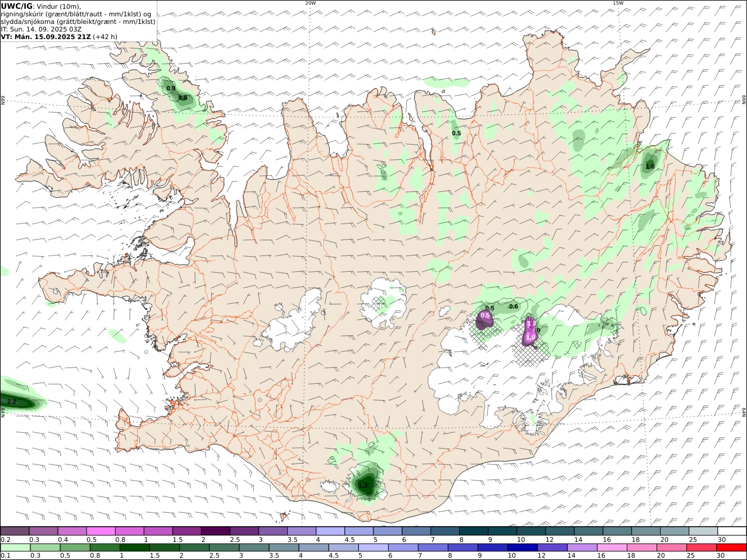Screen dimensions: 747x560
Task: Select the valid time 'VT: Mán. 15.09.2025 21Z'
Action: pos(46,36)
